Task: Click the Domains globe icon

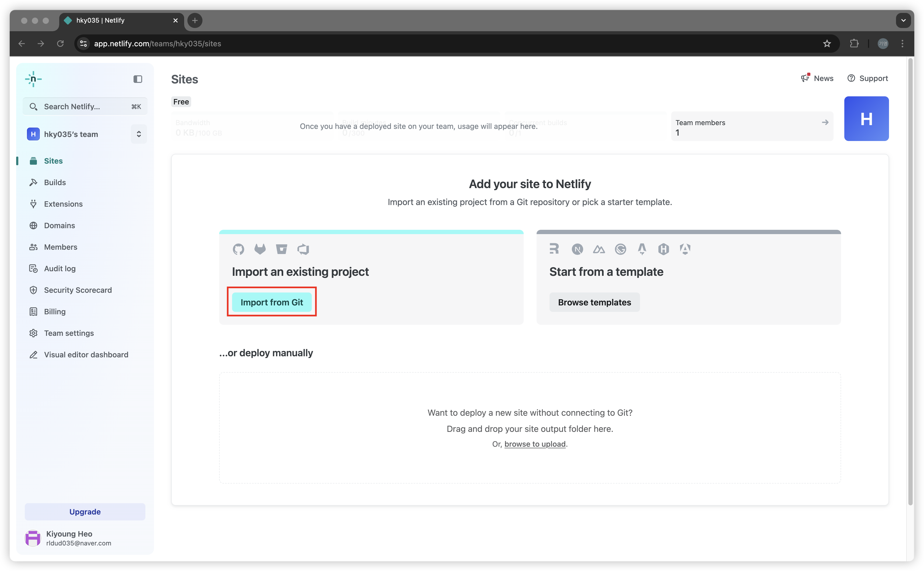Action: [33, 225]
